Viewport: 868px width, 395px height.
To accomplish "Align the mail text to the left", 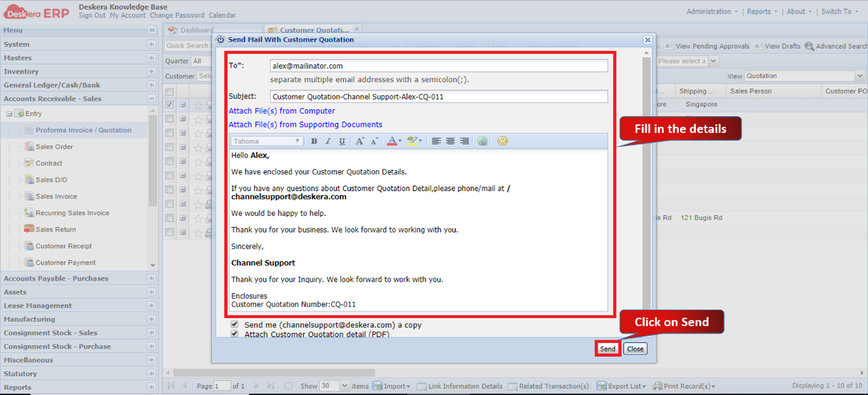I will click(436, 141).
